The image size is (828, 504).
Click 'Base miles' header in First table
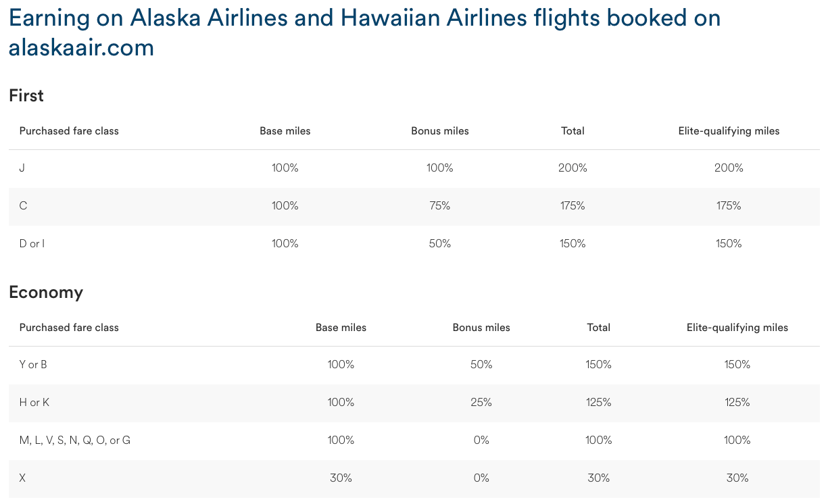pos(285,131)
